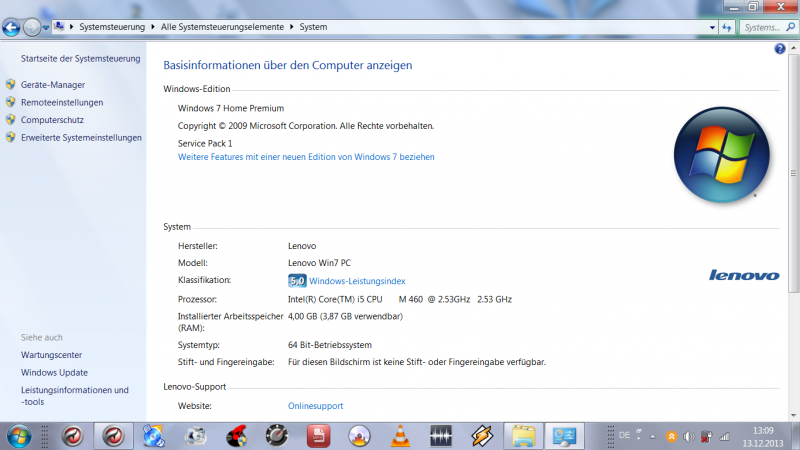800x450 pixels.
Task: Click the DE language indicator
Action: click(x=624, y=436)
